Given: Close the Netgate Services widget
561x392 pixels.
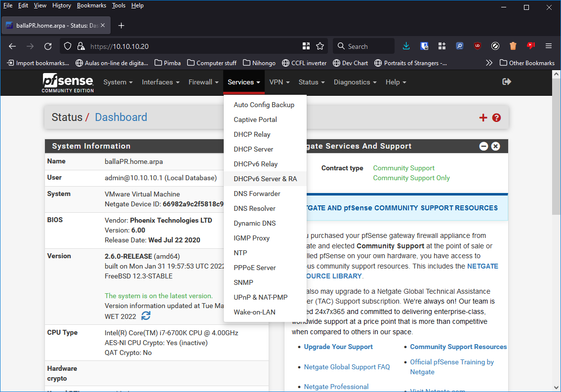Looking at the screenshot, I should click(x=495, y=146).
